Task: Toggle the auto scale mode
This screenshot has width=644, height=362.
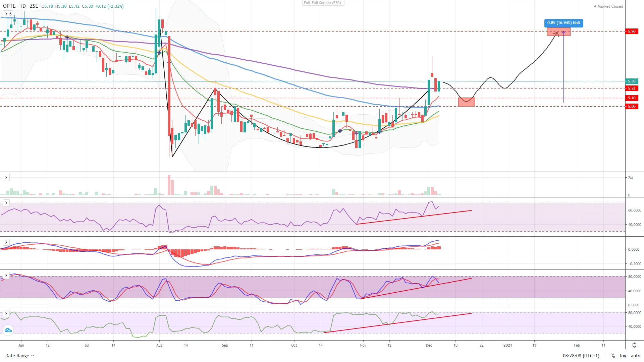Action: pos(635,356)
